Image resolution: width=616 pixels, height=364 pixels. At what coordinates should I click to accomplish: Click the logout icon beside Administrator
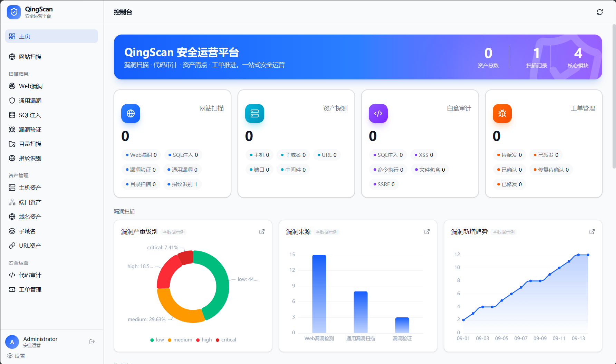pyautogui.click(x=92, y=342)
